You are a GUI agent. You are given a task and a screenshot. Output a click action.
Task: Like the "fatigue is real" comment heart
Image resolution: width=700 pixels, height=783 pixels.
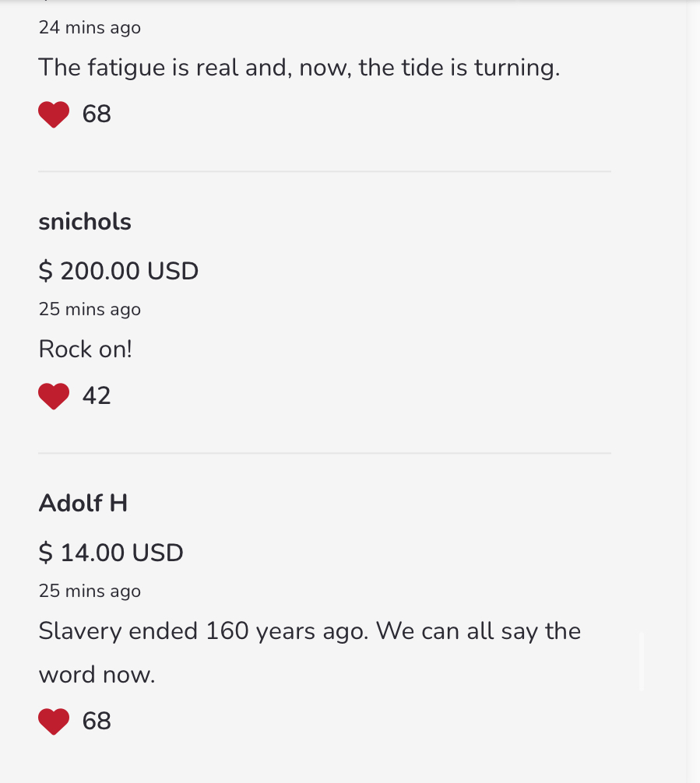(54, 114)
